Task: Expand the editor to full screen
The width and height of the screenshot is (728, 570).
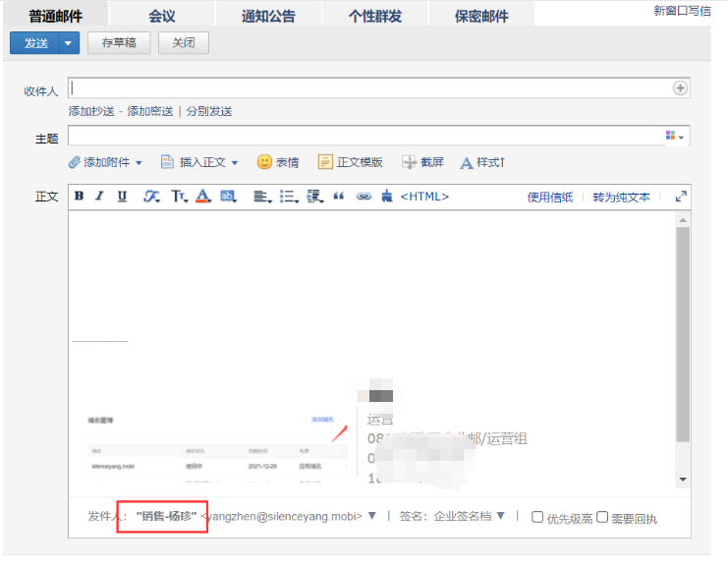Action: [680, 197]
